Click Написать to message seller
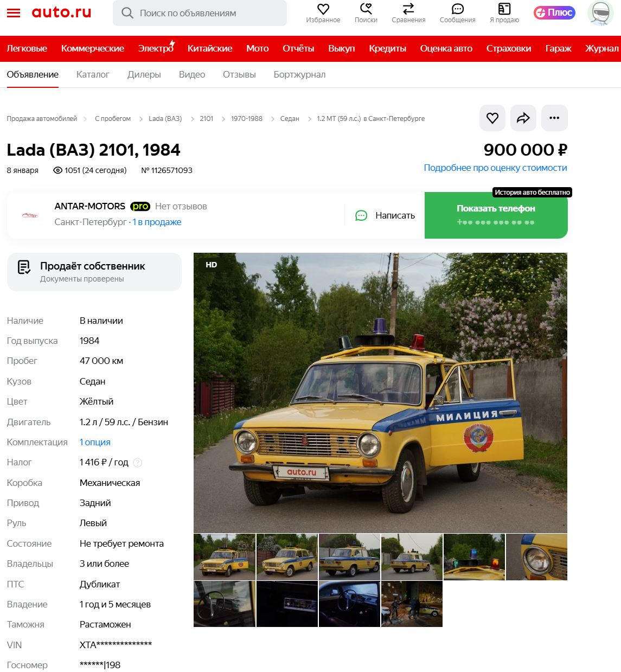 (x=385, y=215)
